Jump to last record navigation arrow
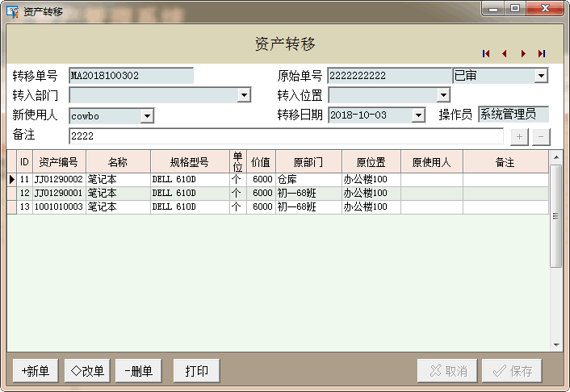The width and height of the screenshot is (570, 392). [x=541, y=54]
